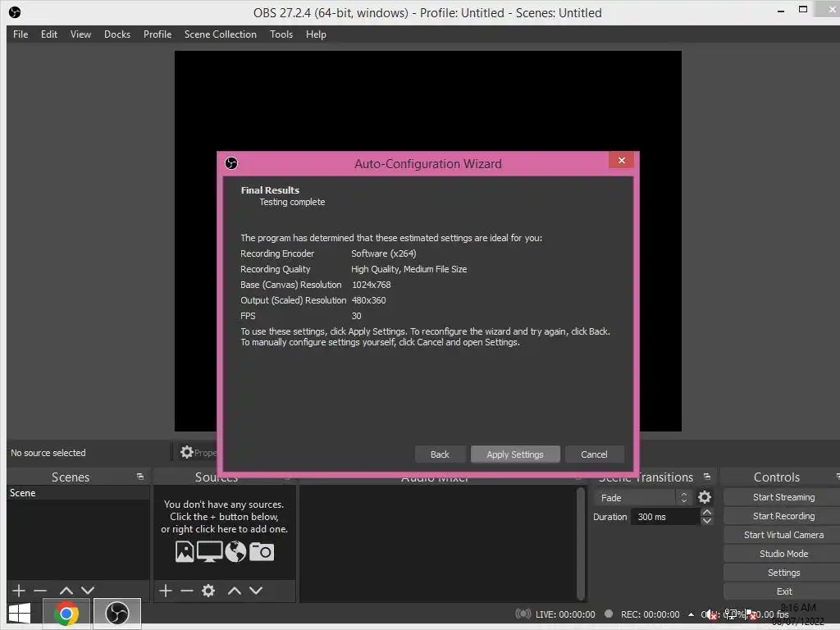This screenshot has width=840, height=630.
Task: Click Start Streaming
Action: 783,497
